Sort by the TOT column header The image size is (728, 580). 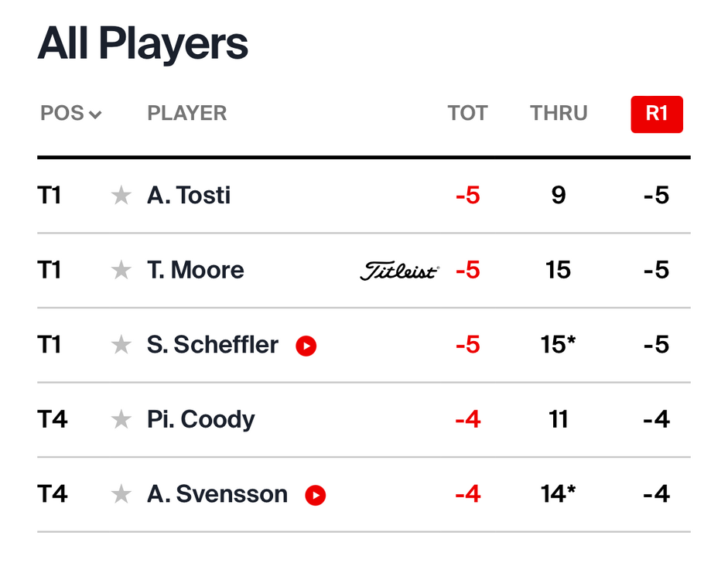click(x=467, y=114)
